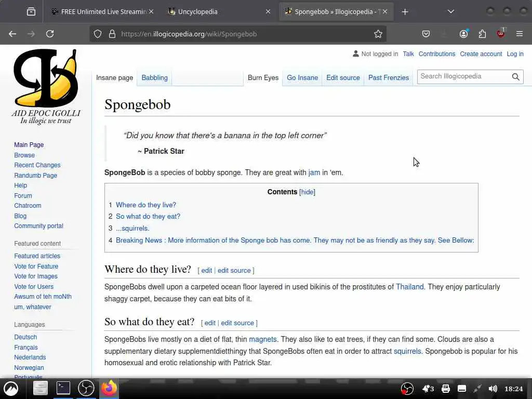Jump to Breaking News contents entry
532x399 pixels.
295,240
